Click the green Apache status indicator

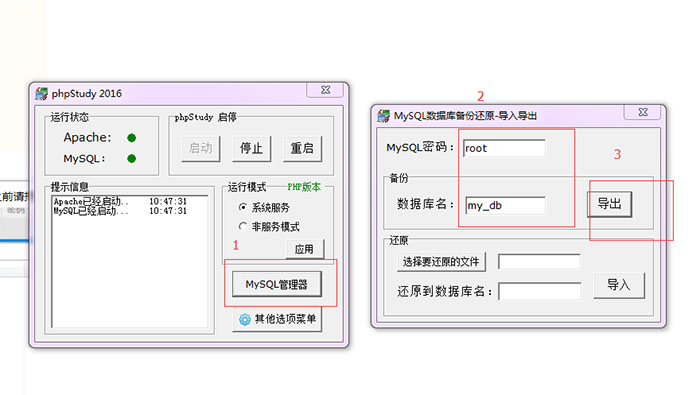(x=131, y=138)
